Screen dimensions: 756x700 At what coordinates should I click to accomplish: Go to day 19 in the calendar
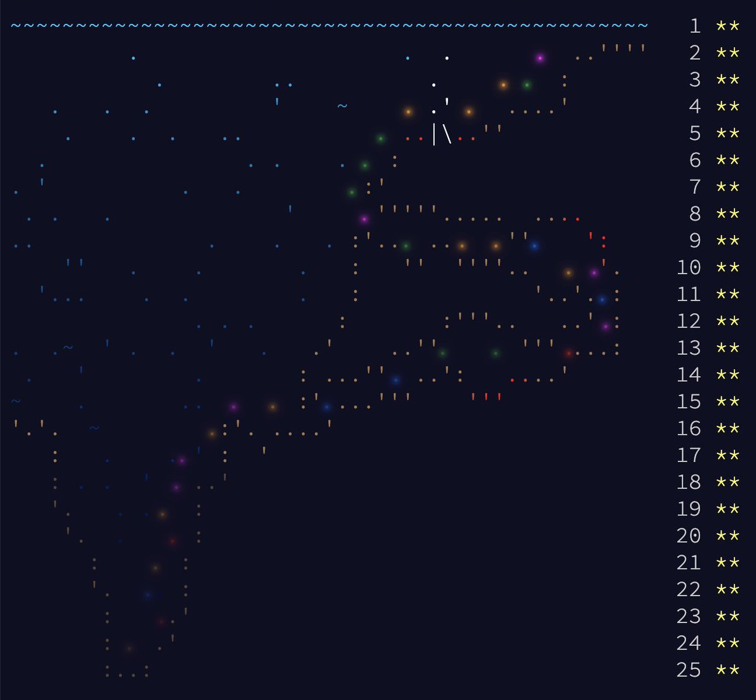(689, 508)
